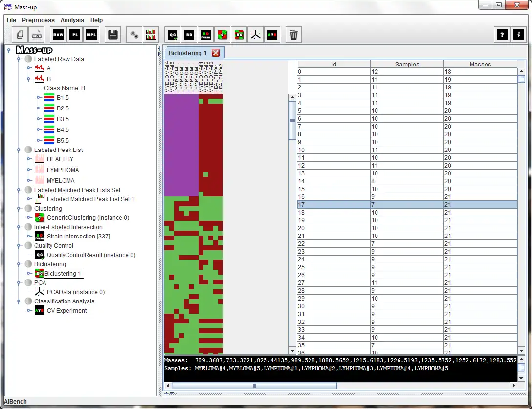This screenshot has height=409, width=532.
Task: Collapse the Biclustering tree node
Action: (19, 264)
